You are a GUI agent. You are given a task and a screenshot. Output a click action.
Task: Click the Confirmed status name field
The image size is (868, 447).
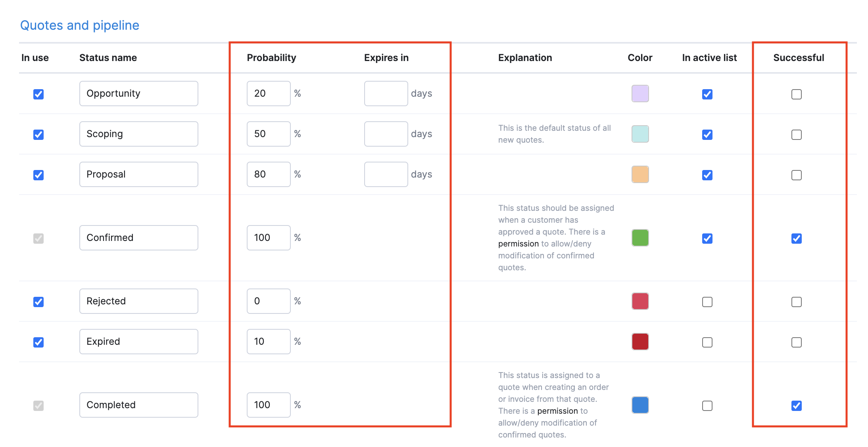[x=138, y=238]
